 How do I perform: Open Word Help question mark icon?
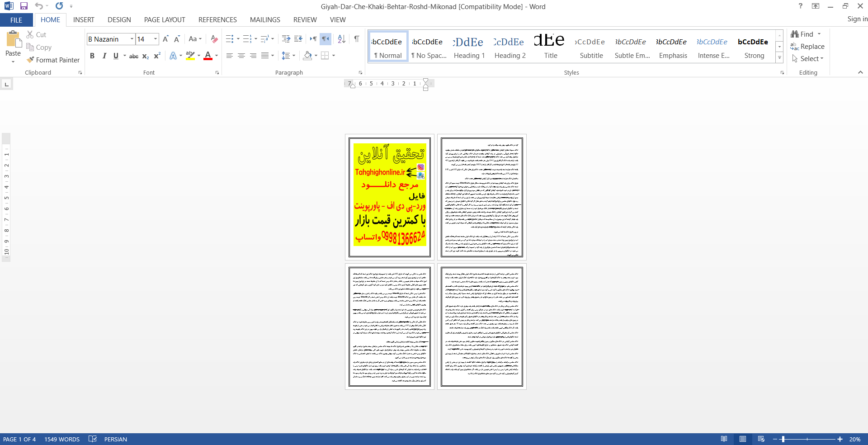point(801,6)
